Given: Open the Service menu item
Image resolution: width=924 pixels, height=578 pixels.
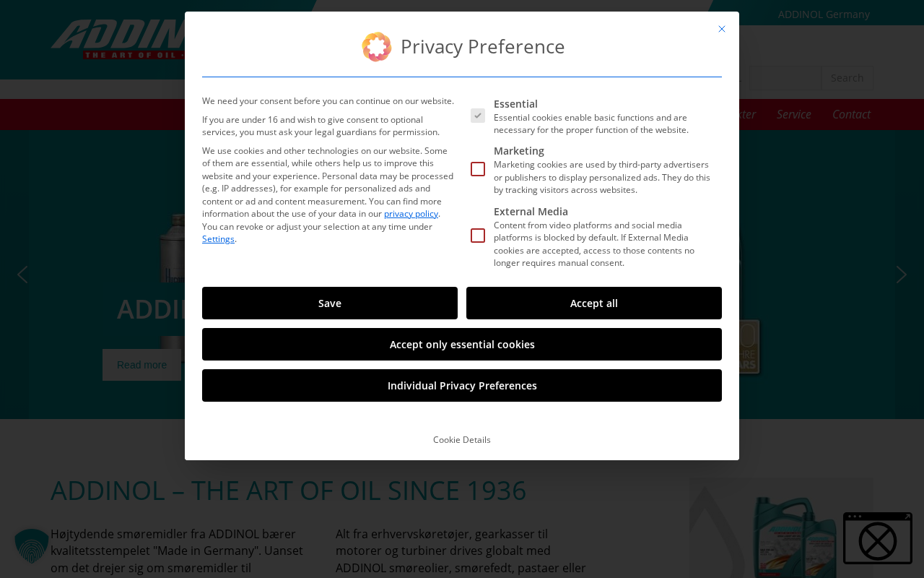Looking at the screenshot, I should click(793, 114).
